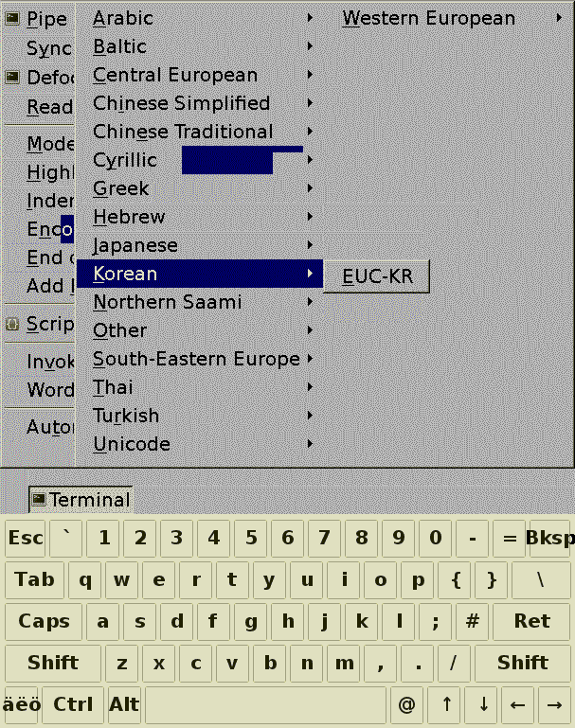The width and height of the screenshot is (575, 728).
Task: Tap the Ret key
Action: point(531,622)
